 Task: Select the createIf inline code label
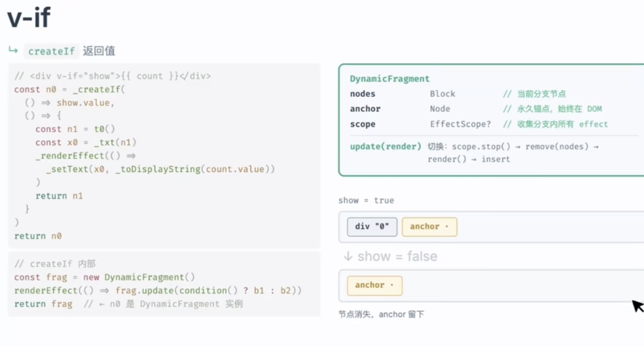pyautogui.click(x=51, y=51)
